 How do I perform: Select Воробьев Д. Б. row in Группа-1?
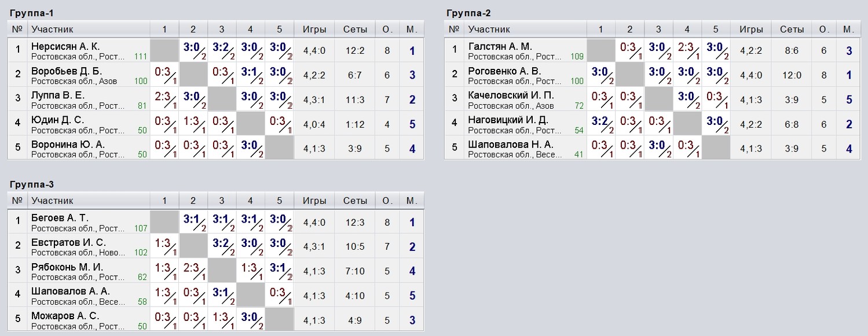[x=216, y=75]
